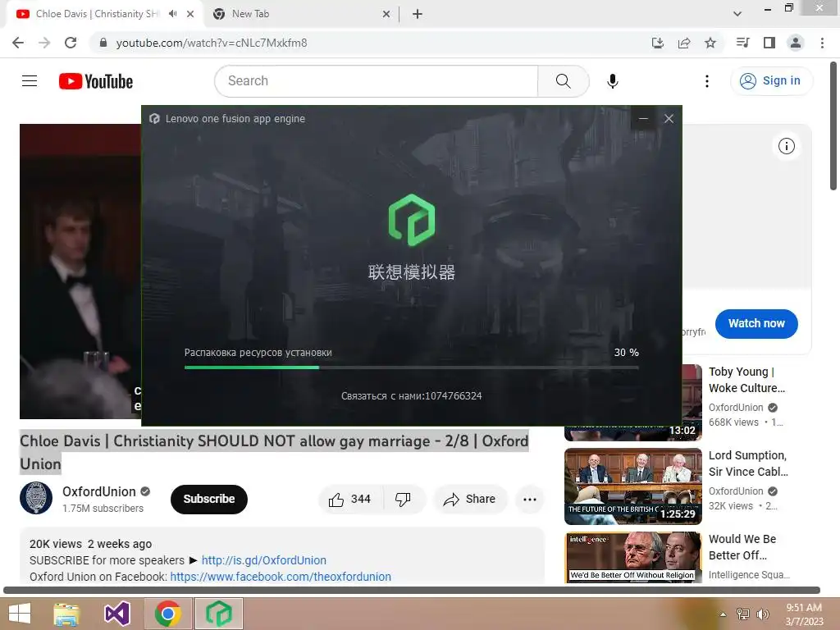Open more actions ellipsis under video
This screenshot has width=840, height=630.
pos(530,500)
